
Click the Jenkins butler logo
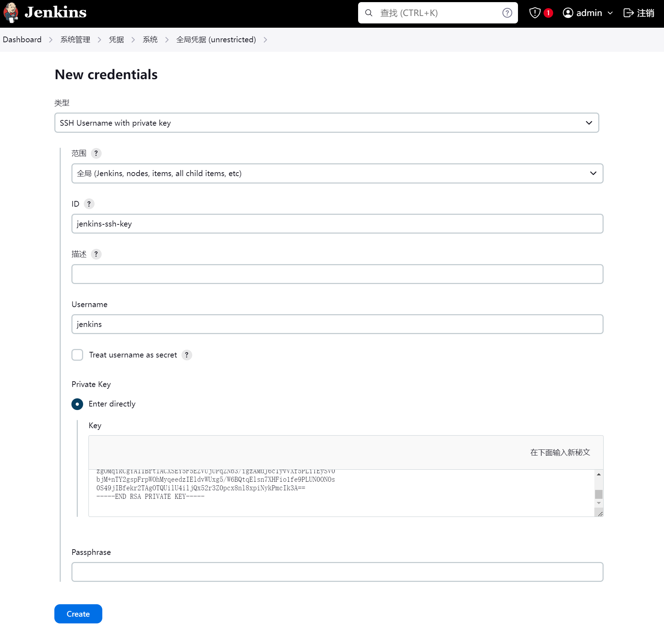click(11, 13)
